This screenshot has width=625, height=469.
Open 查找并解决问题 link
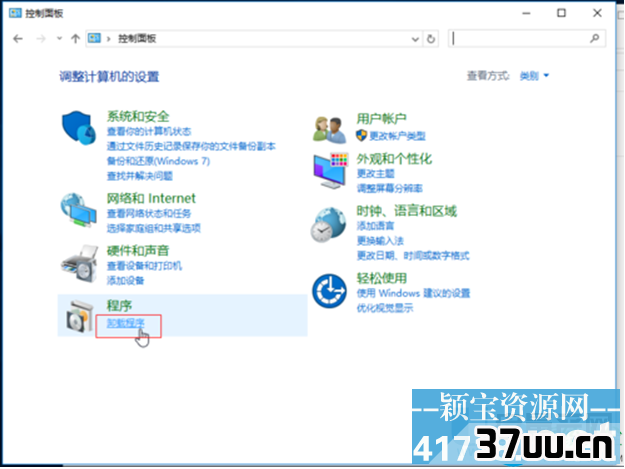[x=140, y=176]
